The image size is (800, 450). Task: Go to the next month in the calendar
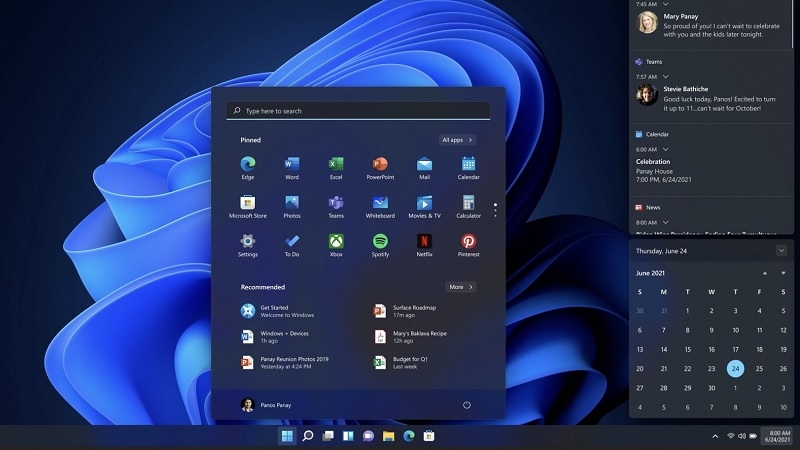tap(783, 273)
